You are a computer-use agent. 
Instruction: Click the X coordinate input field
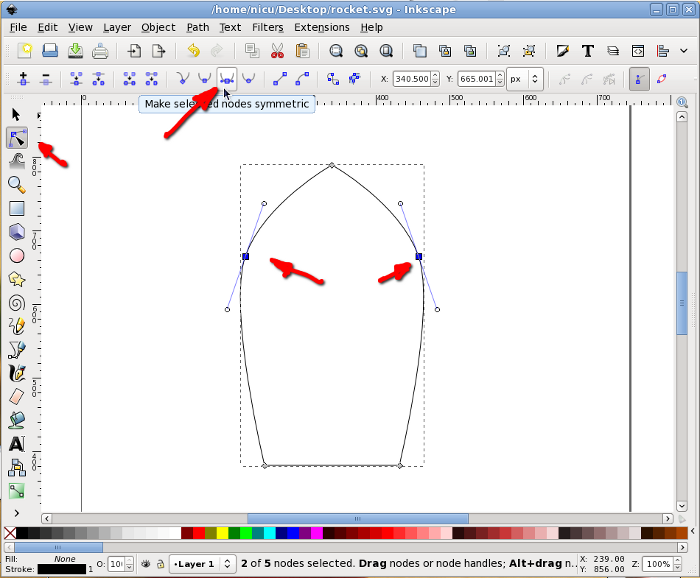(x=412, y=79)
